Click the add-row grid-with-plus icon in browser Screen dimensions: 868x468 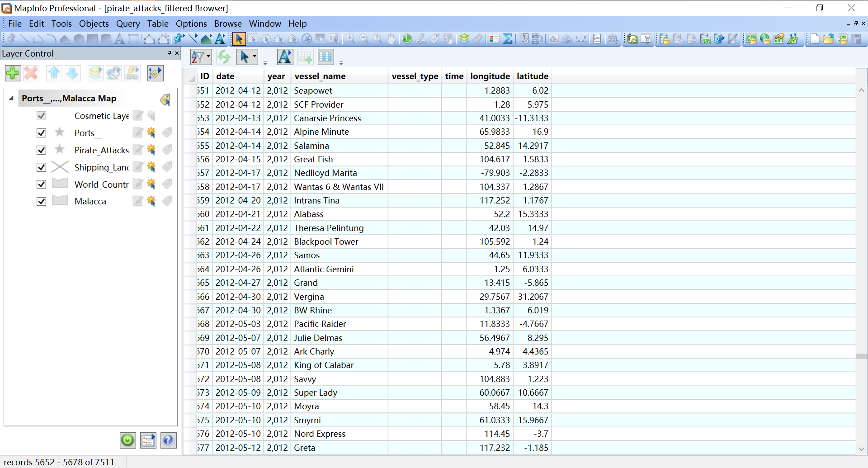coord(305,57)
